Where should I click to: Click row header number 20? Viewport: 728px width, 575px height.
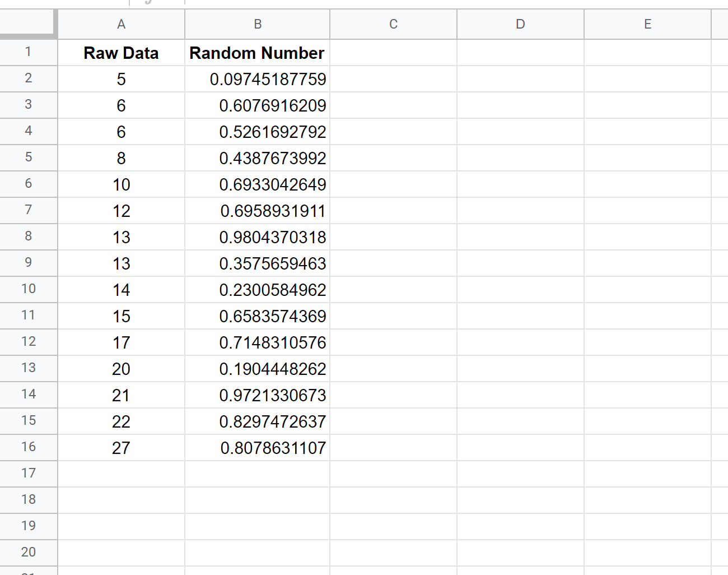(28, 553)
